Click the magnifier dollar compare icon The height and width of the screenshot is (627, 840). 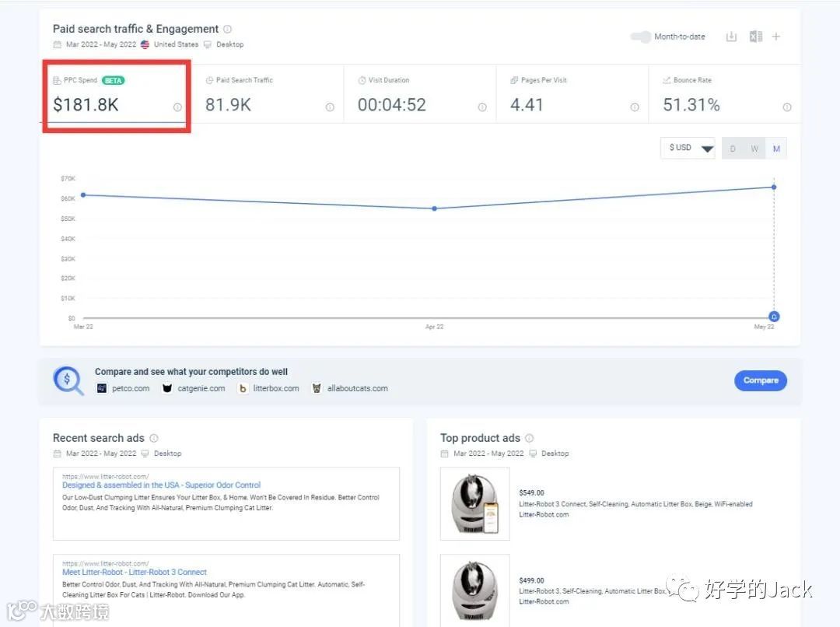click(x=68, y=380)
